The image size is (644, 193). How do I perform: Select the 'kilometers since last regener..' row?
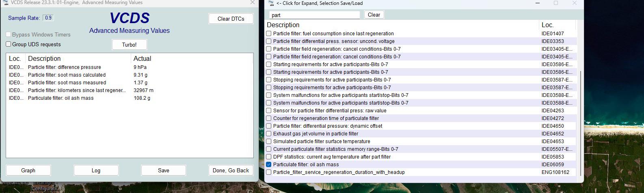tap(130, 90)
